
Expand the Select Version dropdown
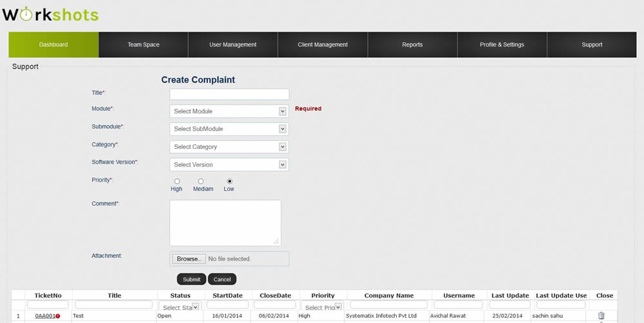click(x=229, y=165)
